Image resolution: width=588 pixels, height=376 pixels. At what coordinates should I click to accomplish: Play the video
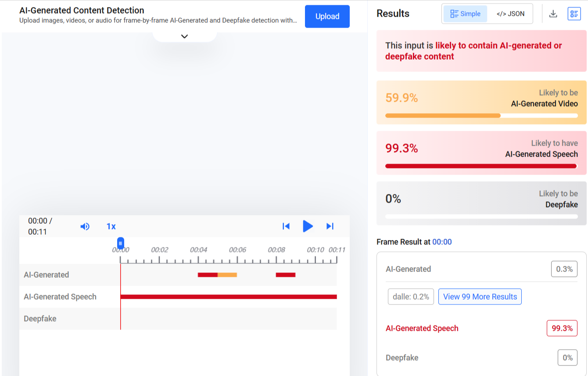coord(308,226)
